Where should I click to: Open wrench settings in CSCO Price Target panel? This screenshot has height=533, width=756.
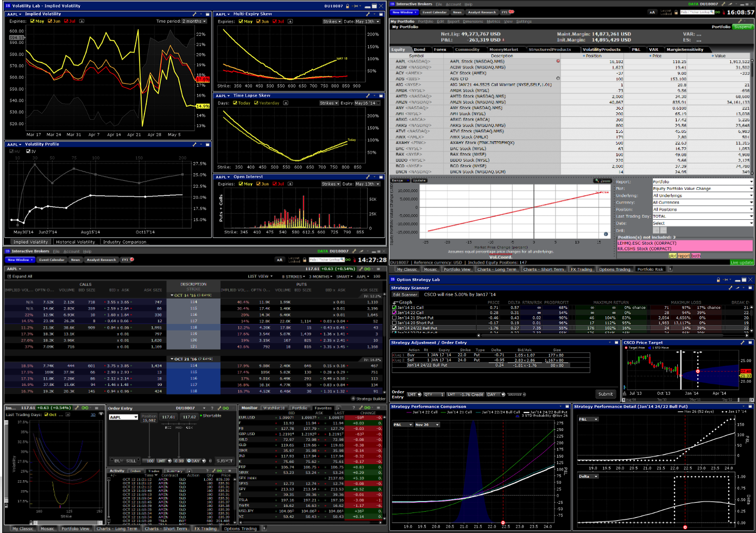tap(742, 342)
